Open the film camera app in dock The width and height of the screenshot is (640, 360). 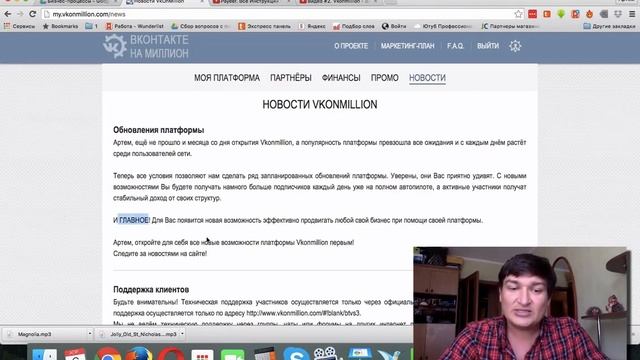pos(325,353)
